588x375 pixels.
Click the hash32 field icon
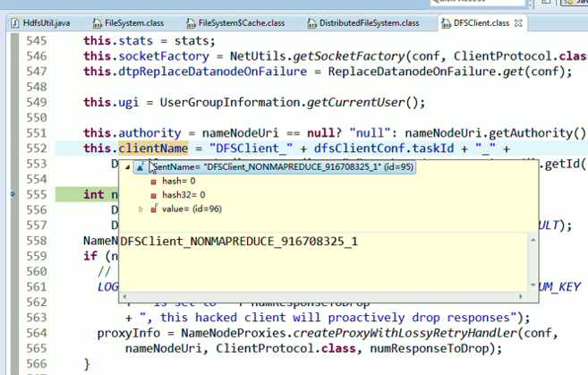point(153,196)
